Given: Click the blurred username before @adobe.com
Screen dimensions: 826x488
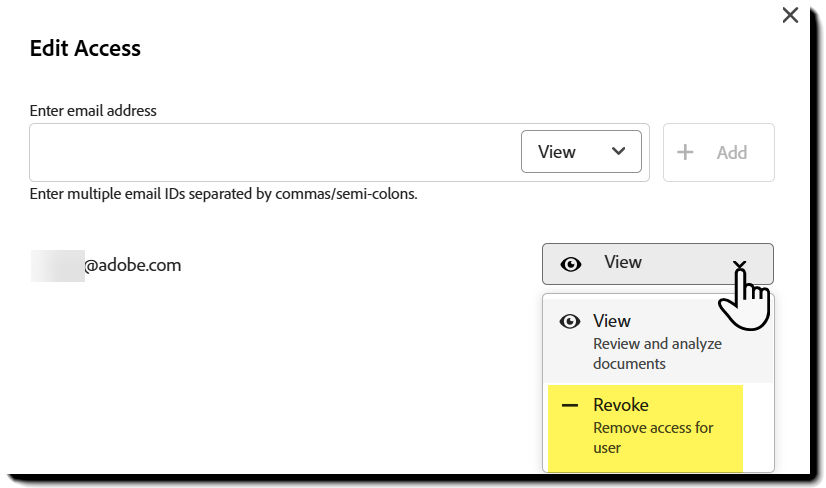Looking at the screenshot, I should (x=57, y=266).
